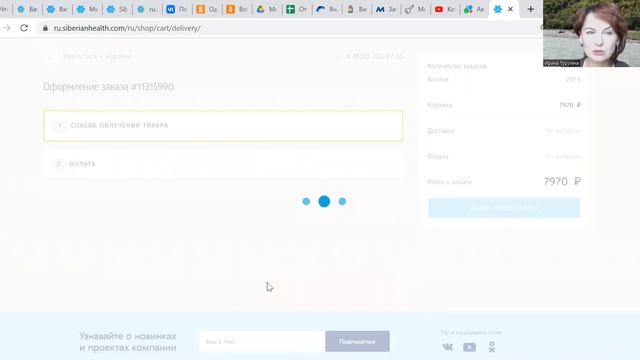The width and height of the screenshot is (640, 360).
Task: Switch to the tab labeled Sib
Action: click(x=117, y=9)
